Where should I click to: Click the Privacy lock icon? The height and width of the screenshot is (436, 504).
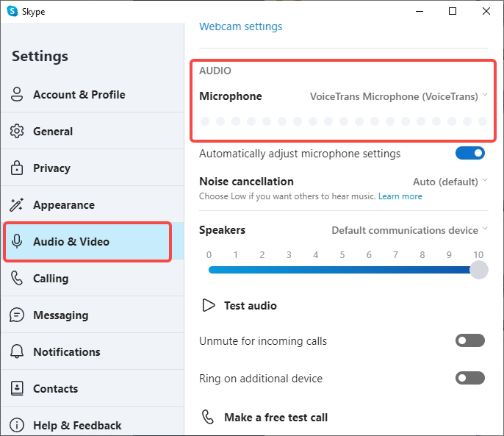pos(17,168)
